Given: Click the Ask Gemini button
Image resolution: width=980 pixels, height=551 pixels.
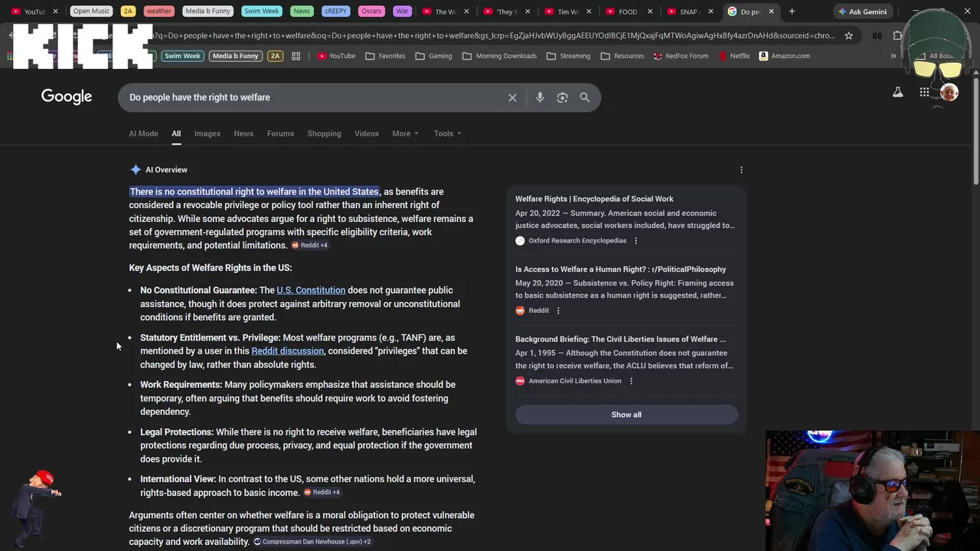Looking at the screenshot, I should click(x=861, y=11).
